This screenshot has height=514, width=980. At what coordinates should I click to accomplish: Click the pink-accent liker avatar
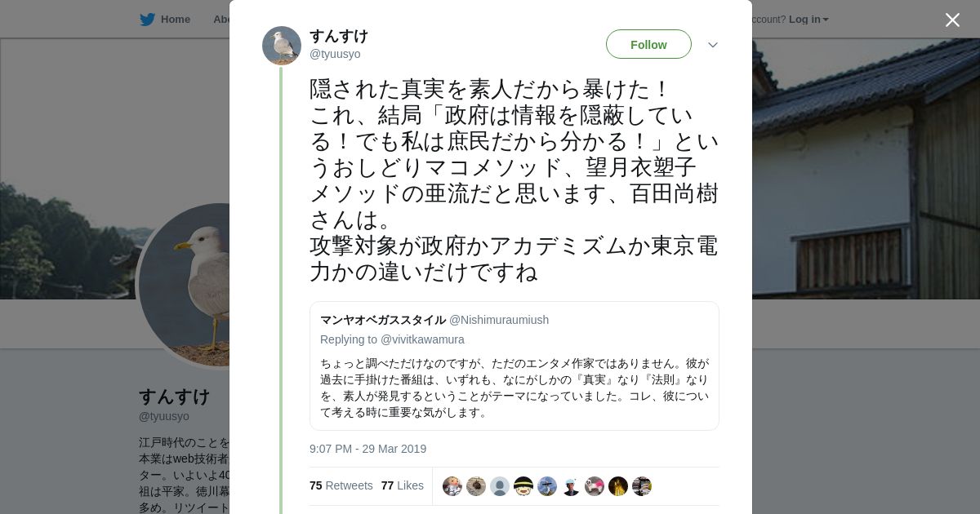click(595, 486)
